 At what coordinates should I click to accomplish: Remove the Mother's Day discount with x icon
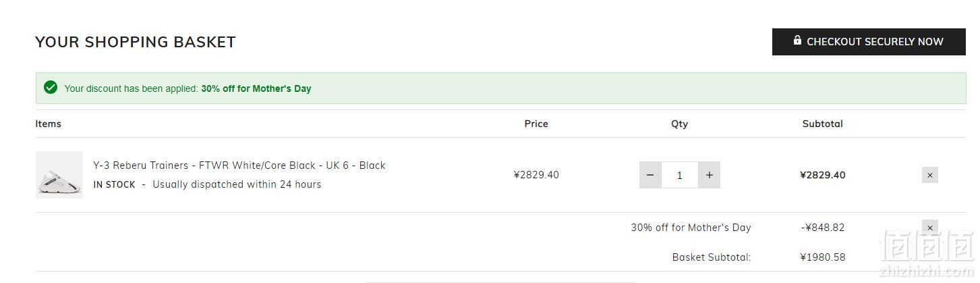pos(930,228)
